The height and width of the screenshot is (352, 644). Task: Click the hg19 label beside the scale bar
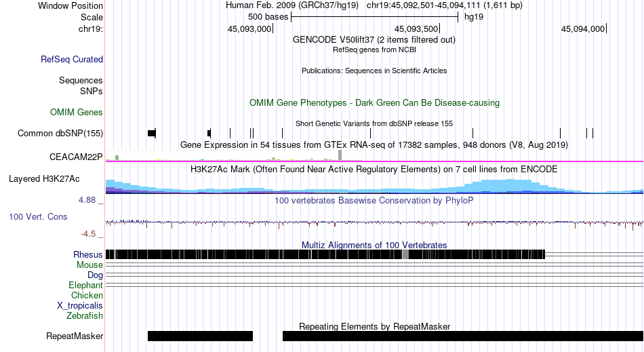[x=474, y=17]
